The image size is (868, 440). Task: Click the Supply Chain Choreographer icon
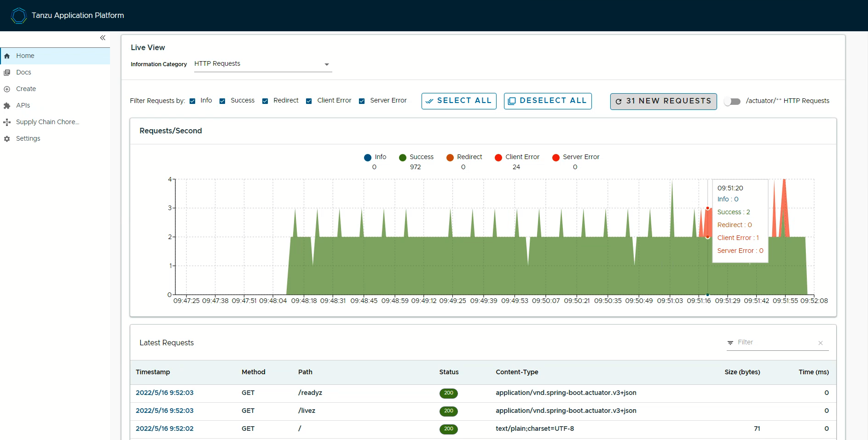[7, 122]
